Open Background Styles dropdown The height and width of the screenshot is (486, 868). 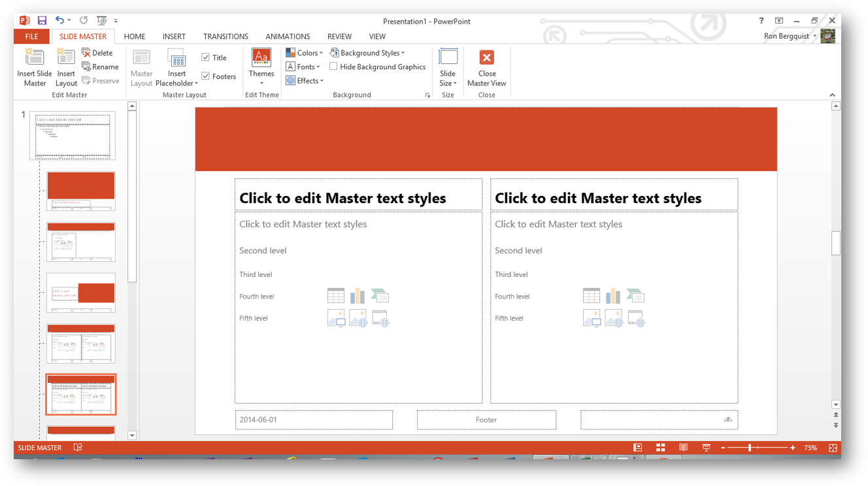coord(367,53)
